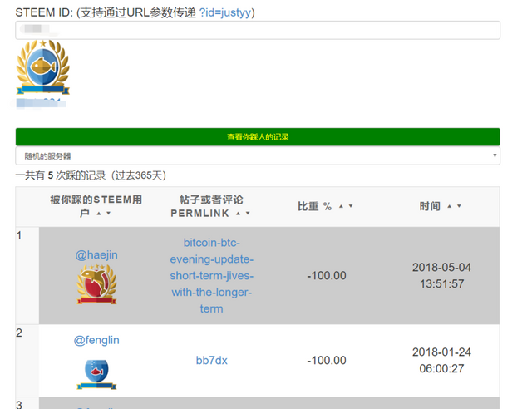Open the bb7dx permlink
This screenshot has height=409, width=532.
click(212, 360)
